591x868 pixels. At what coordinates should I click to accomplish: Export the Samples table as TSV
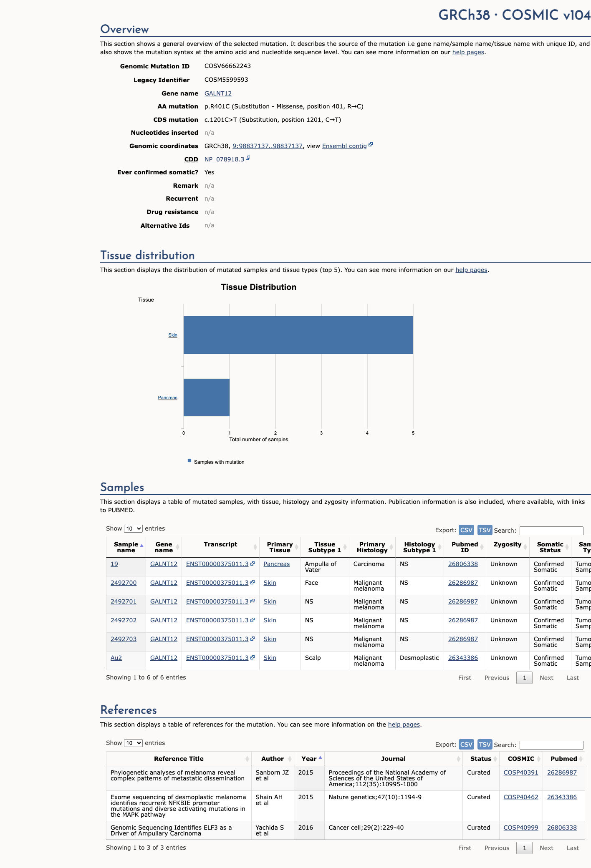click(x=485, y=530)
